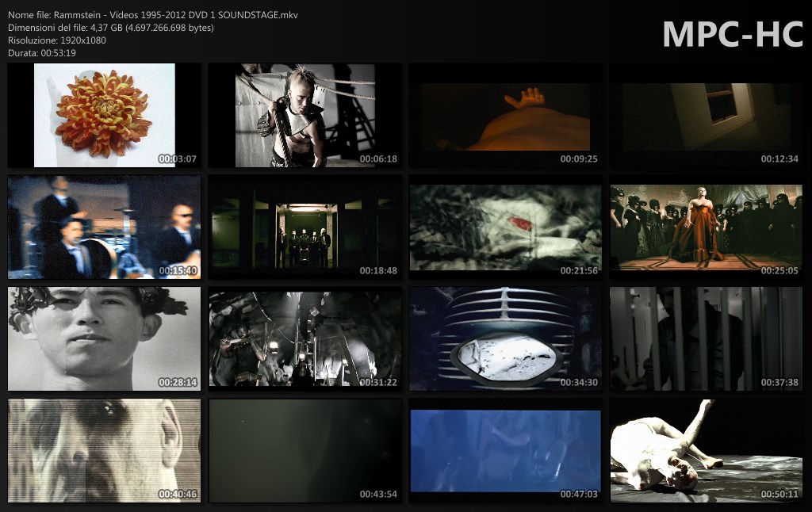Select the Durata 00:53:19 line
The height and width of the screenshot is (512, 812).
click(42, 53)
